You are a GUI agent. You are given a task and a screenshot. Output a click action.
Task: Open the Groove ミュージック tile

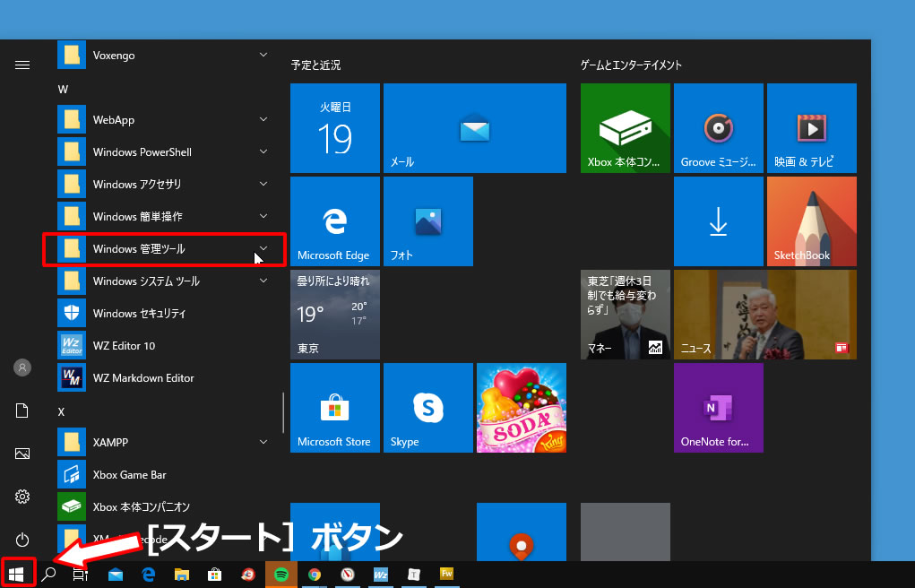pos(719,128)
